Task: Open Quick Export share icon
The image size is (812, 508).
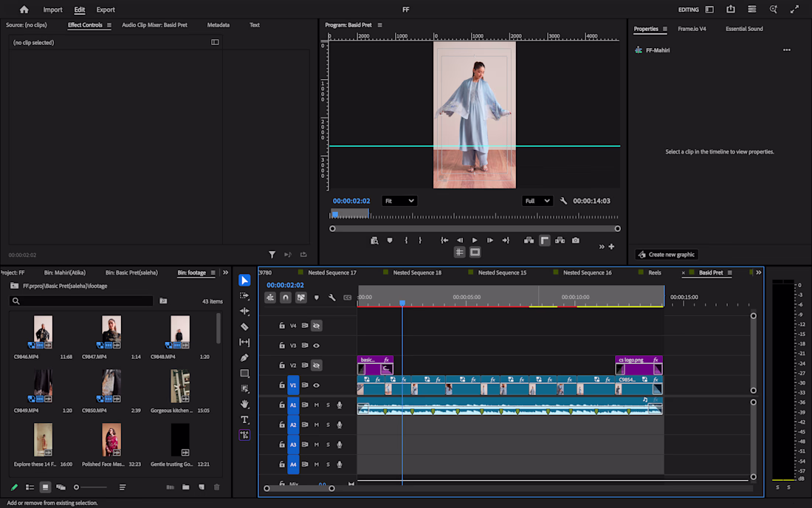Action: point(731,10)
